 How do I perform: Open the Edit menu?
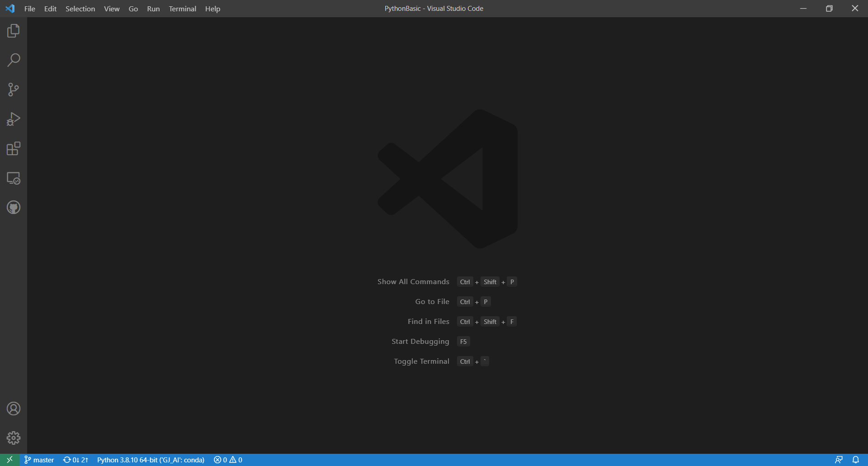(50, 9)
